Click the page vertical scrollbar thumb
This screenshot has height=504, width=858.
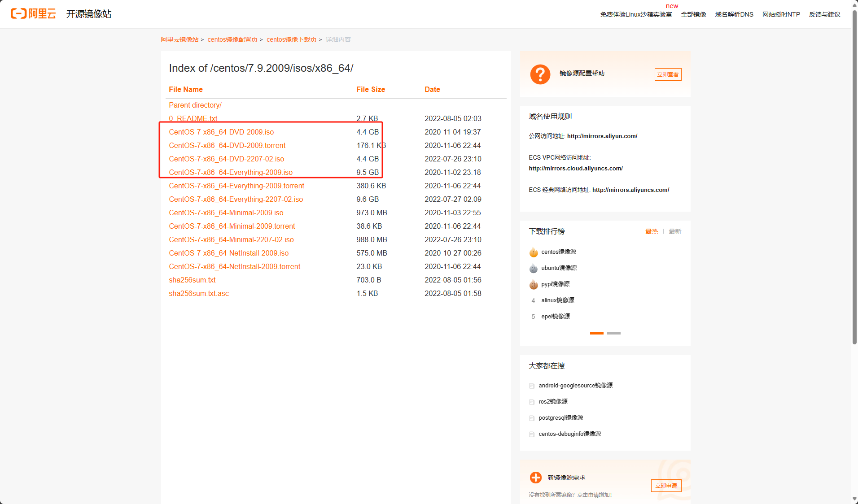coord(854,177)
